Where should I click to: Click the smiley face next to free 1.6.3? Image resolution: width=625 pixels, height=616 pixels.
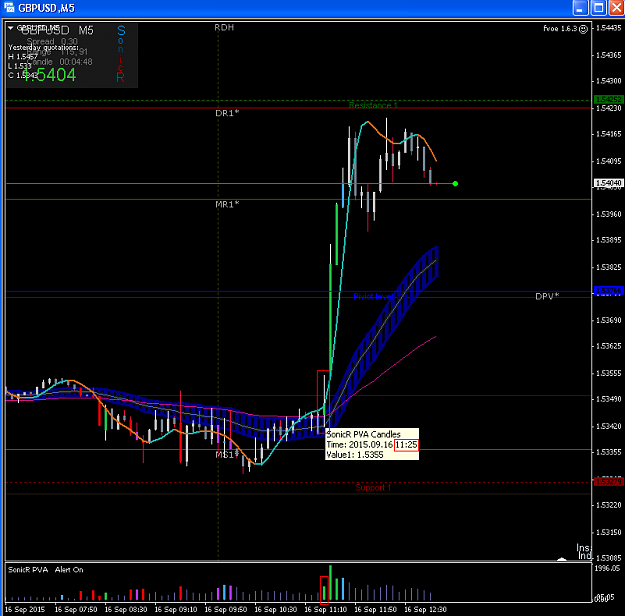(x=583, y=29)
